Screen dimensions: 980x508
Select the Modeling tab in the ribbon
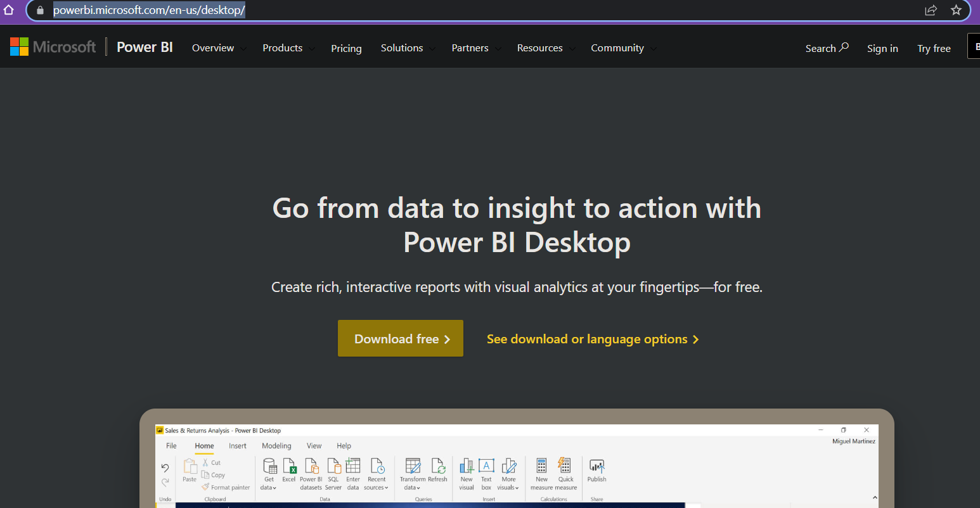276,446
